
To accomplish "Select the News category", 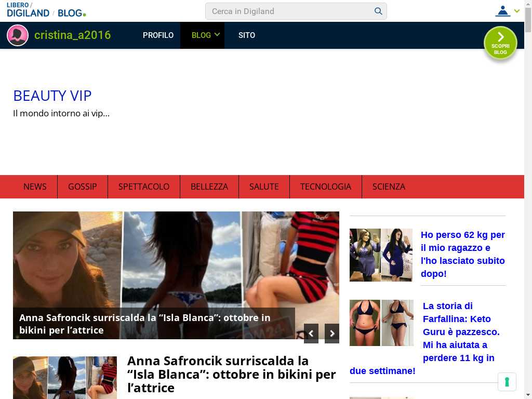I will [35, 187].
